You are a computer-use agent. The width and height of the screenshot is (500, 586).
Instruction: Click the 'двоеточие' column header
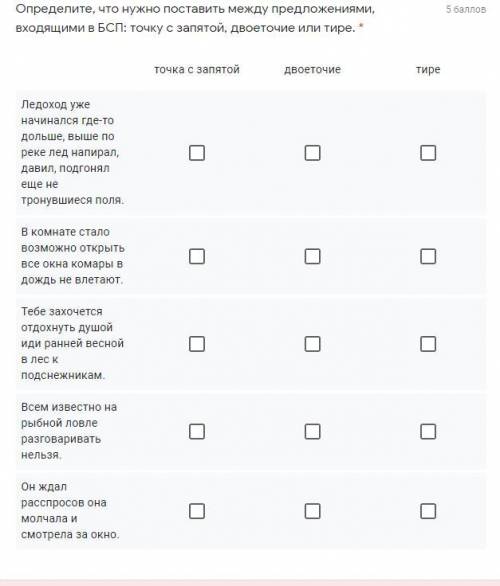[x=312, y=70]
